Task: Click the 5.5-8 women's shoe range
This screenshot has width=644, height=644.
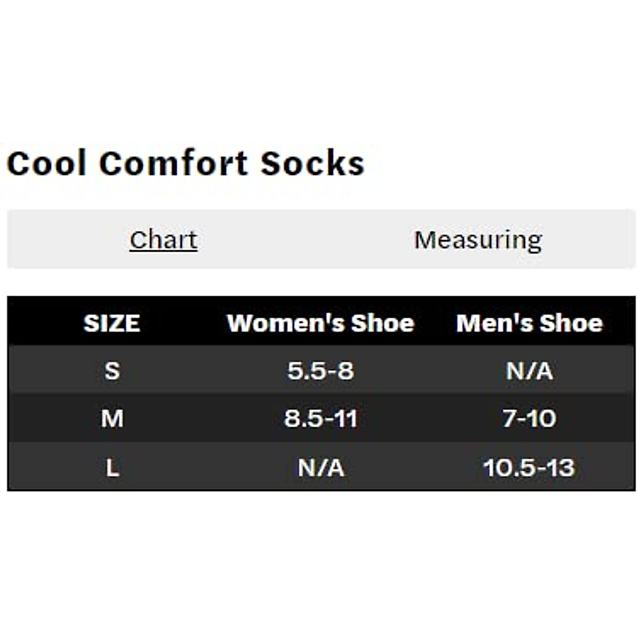Action: pos(320,370)
